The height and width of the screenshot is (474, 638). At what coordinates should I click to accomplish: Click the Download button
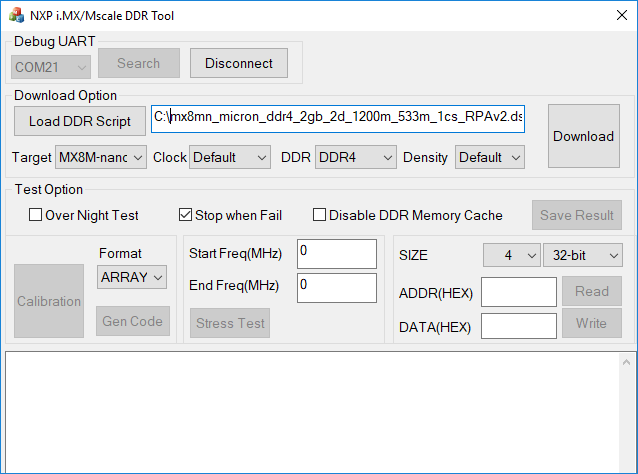[x=583, y=136]
